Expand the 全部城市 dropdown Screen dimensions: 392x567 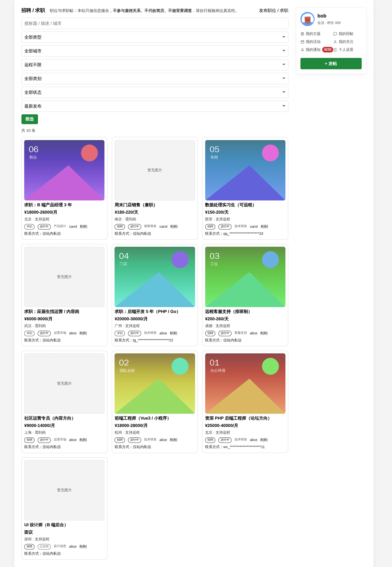pyautogui.click(x=155, y=51)
